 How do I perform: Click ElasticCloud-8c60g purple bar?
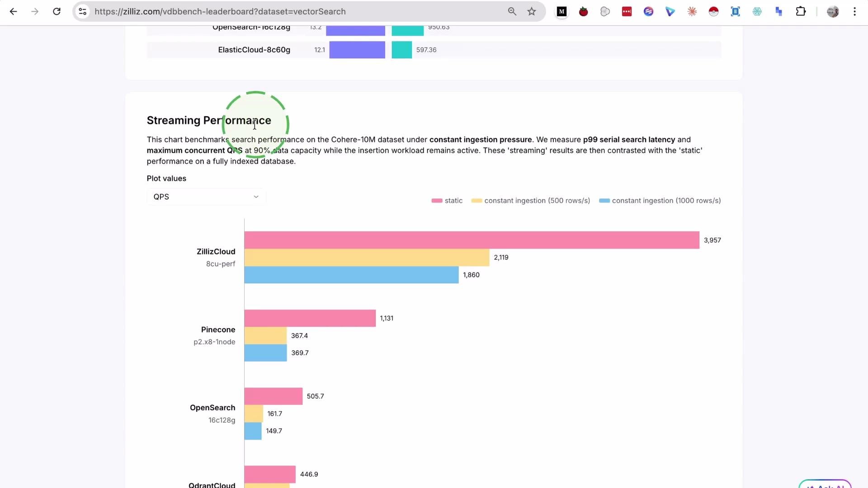[x=357, y=50]
